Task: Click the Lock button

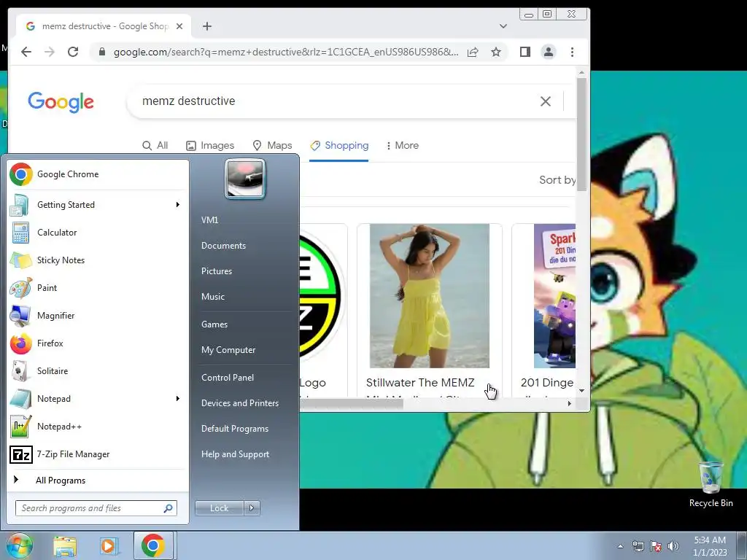Action: pos(219,508)
